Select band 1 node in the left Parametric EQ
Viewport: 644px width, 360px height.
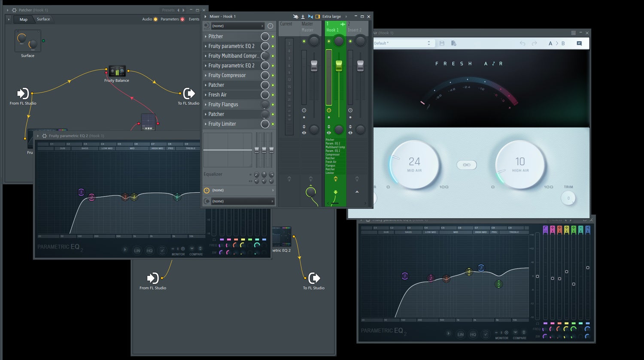click(81, 192)
